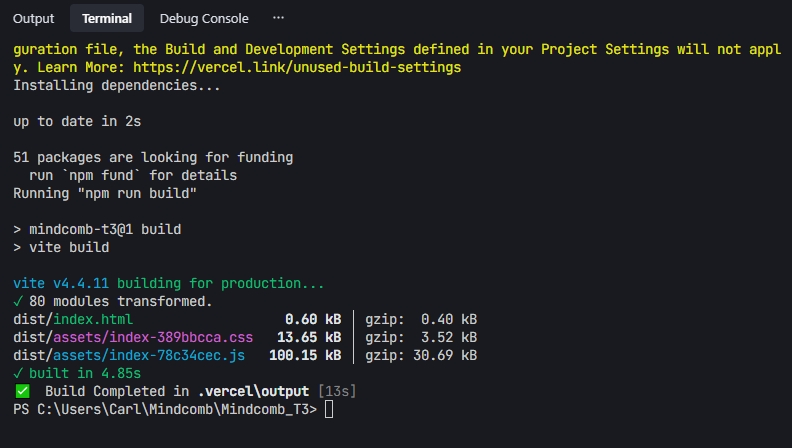This screenshot has width=792, height=448.
Task: Click the 'vite v4.4.11' version text
Action: tap(61, 283)
